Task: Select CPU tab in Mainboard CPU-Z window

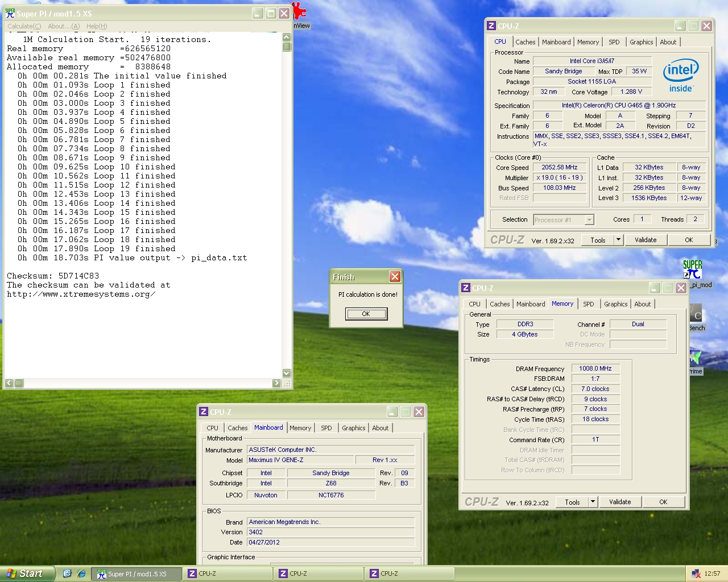Action: click(212, 428)
